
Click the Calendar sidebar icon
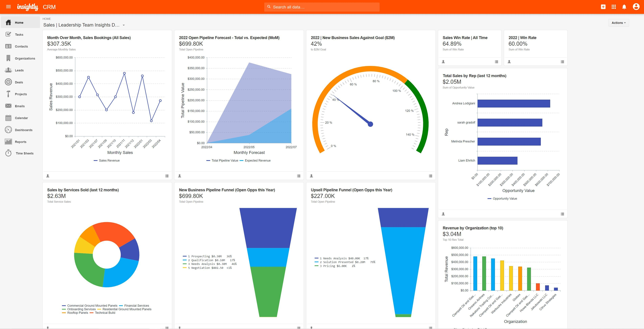pos(8,118)
